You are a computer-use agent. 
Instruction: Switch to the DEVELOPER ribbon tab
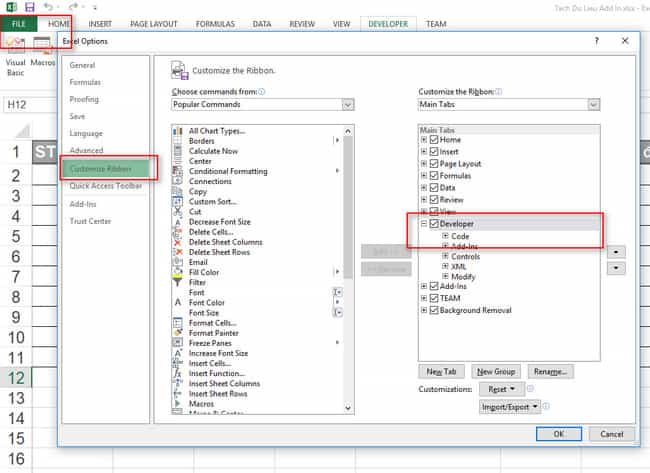[388, 24]
